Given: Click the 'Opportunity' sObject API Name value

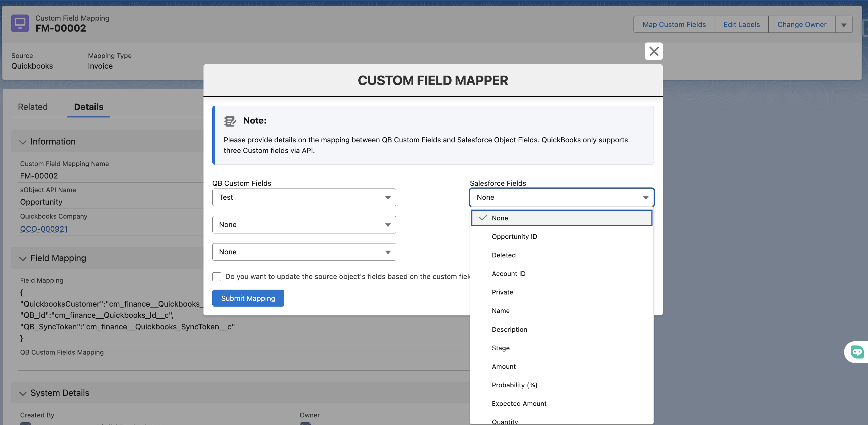Looking at the screenshot, I should (41, 202).
